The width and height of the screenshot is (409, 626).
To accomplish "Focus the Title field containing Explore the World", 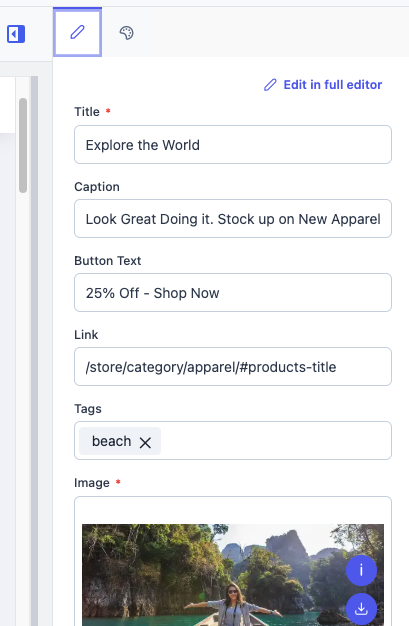I will (x=233, y=145).
